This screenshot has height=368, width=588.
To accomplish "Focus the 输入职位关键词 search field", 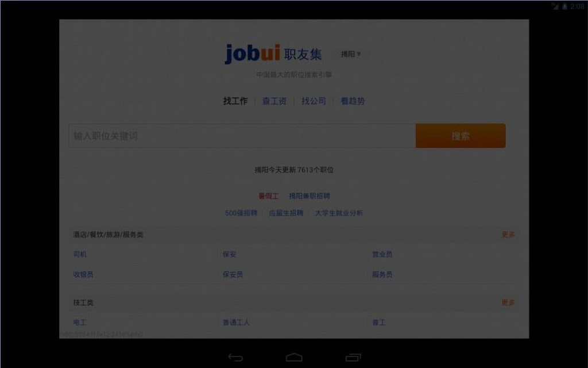I will 242,136.
